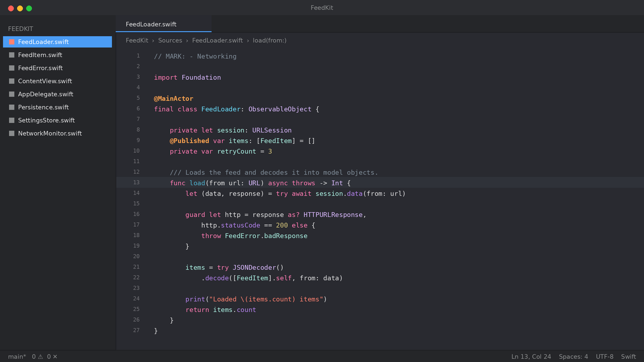This screenshot has width=644, height=362.
Task: Click the FeedItem.swift file icon
Action: click(12, 55)
